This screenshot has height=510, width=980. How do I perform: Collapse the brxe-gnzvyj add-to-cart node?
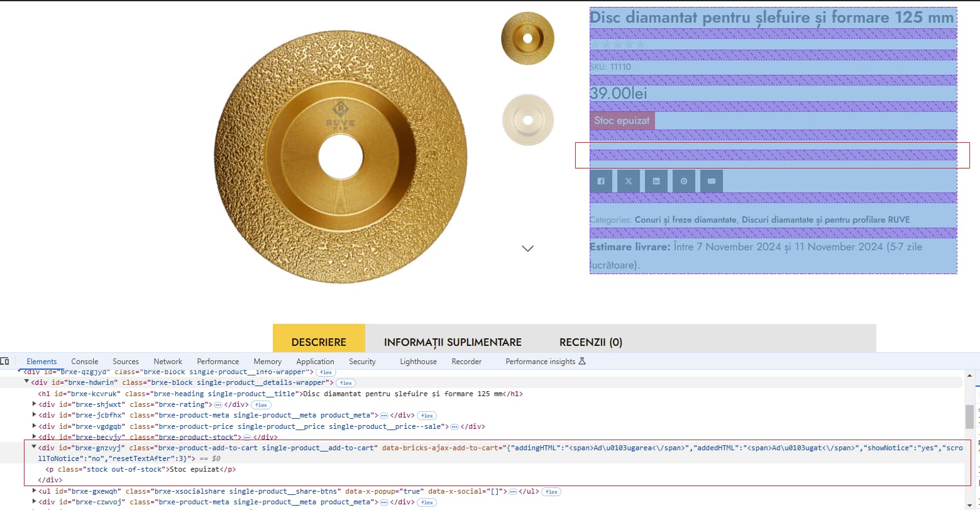35,447
